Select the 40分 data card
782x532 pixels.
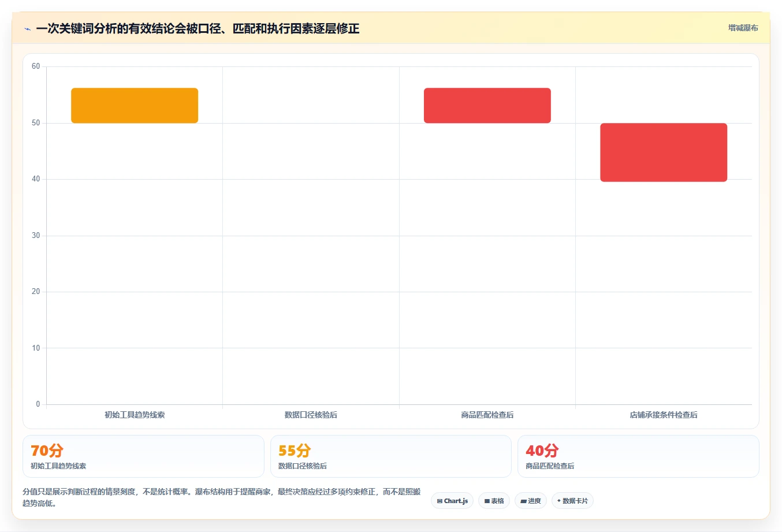click(x=638, y=456)
